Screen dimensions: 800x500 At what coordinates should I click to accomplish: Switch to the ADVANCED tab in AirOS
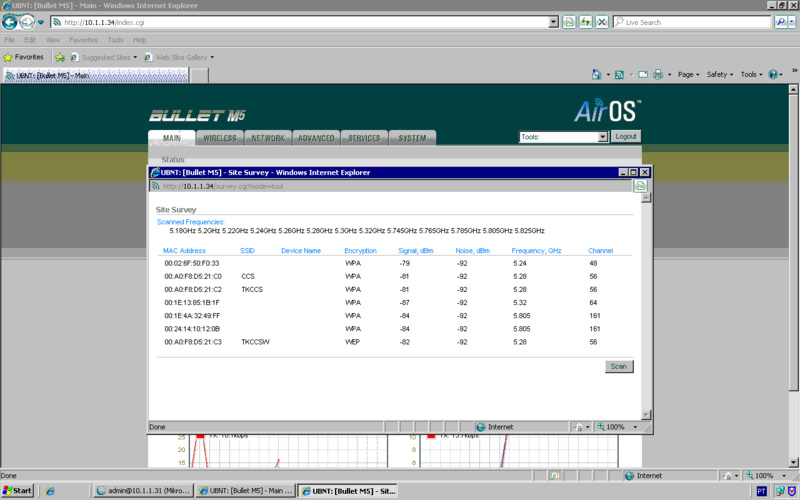[316, 138]
